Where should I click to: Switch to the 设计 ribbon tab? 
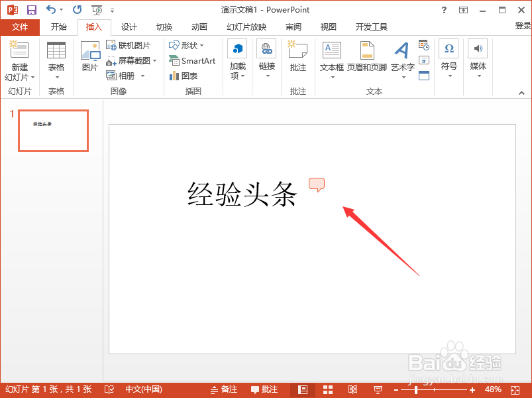(129, 27)
